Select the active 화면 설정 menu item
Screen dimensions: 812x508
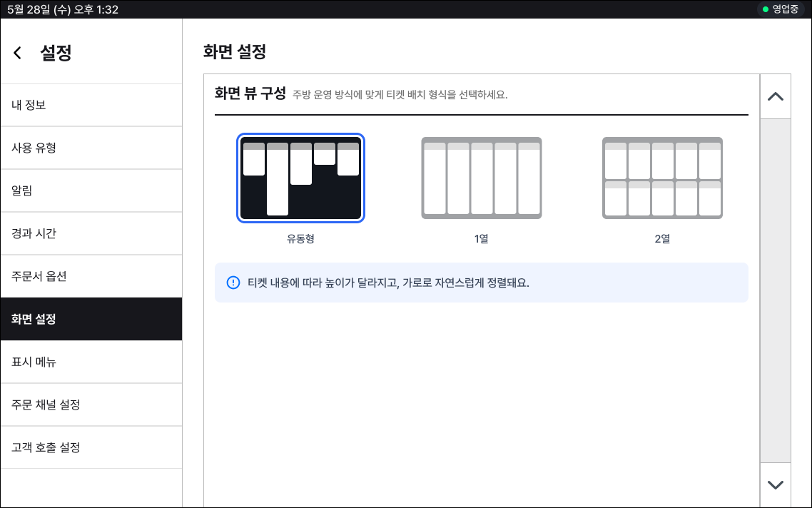point(91,320)
